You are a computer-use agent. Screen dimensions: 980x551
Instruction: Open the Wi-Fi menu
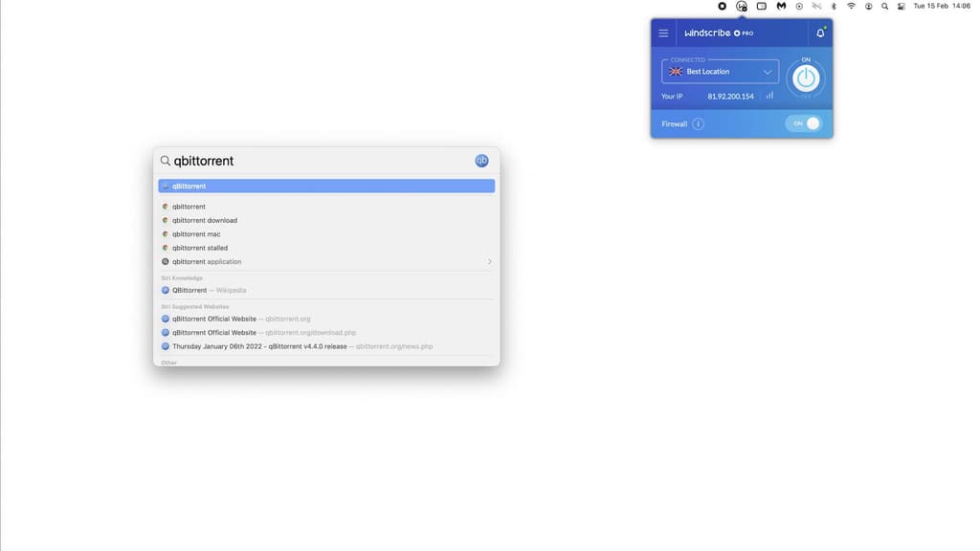[x=851, y=7]
